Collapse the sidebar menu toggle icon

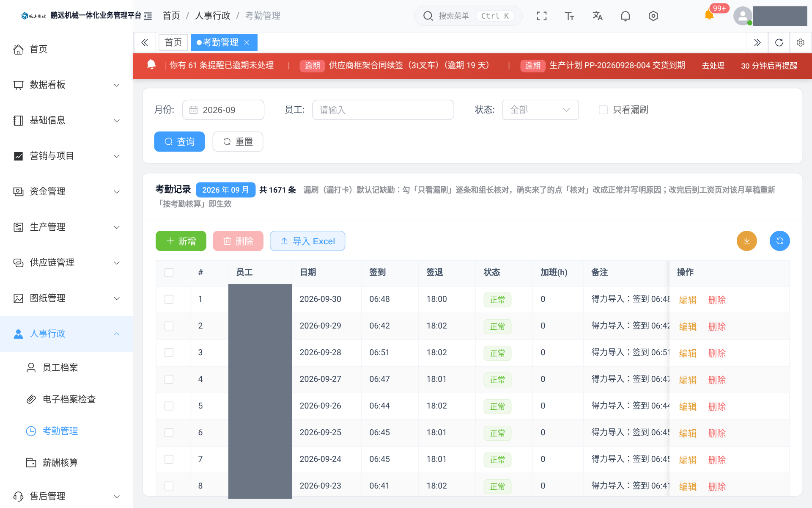tap(148, 16)
